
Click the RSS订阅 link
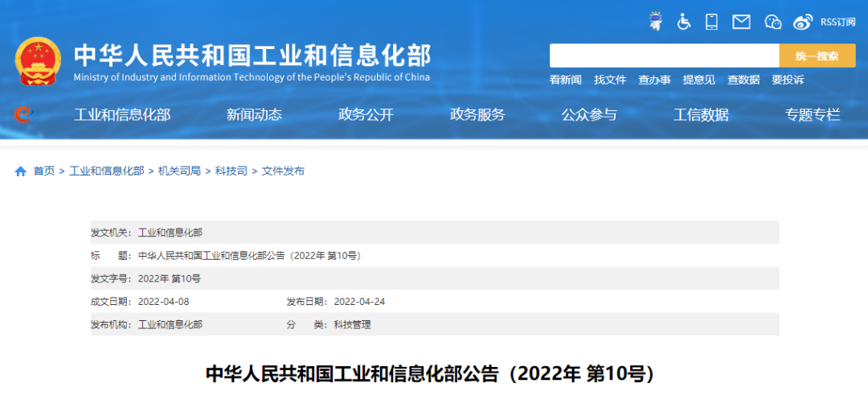(837, 22)
